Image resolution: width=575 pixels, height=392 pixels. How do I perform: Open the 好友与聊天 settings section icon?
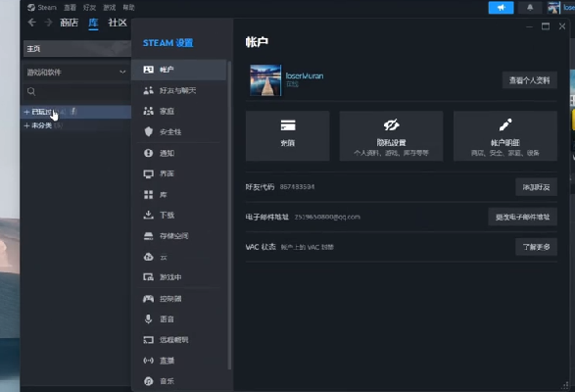[148, 90]
